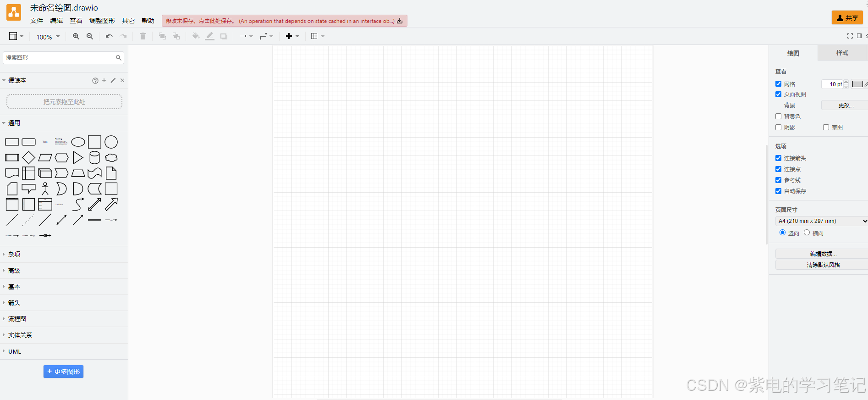Click the scratchpad add plus icon
This screenshot has width=868, height=400.
pyautogui.click(x=104, y=80)
